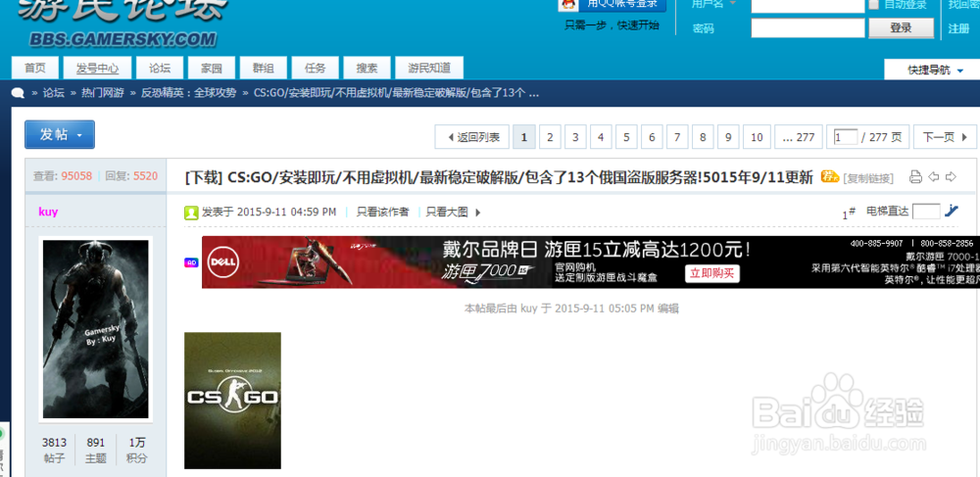Open the kuy author profile link
The width and height of the screenshot is (980, 477).
click(x=48, y=212)
